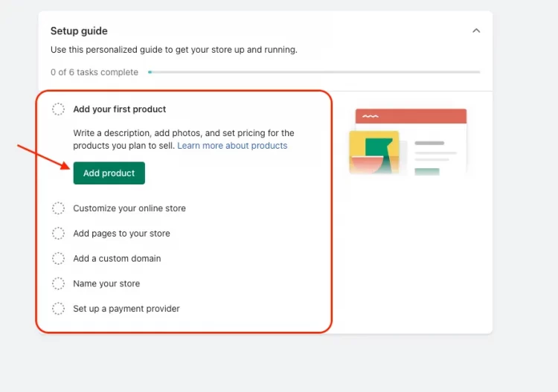Click the tasks completion progress bar
This screenshot has width=558, height=392.
coord(314,72)
